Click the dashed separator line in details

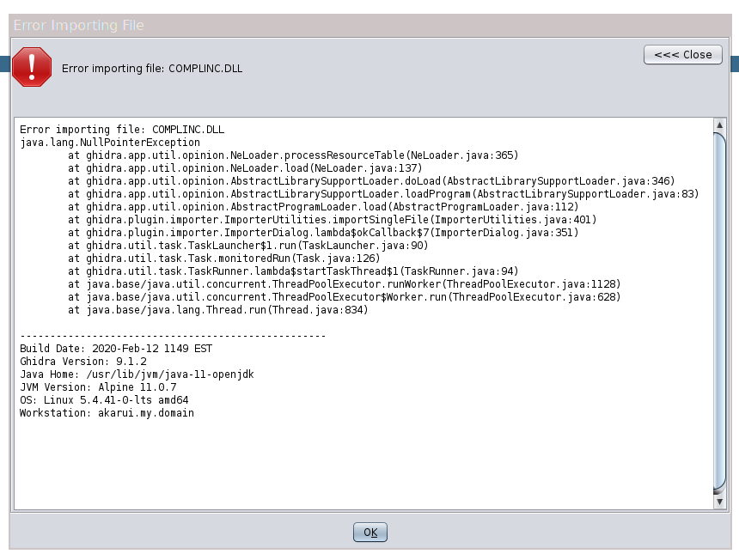point(172,336)
